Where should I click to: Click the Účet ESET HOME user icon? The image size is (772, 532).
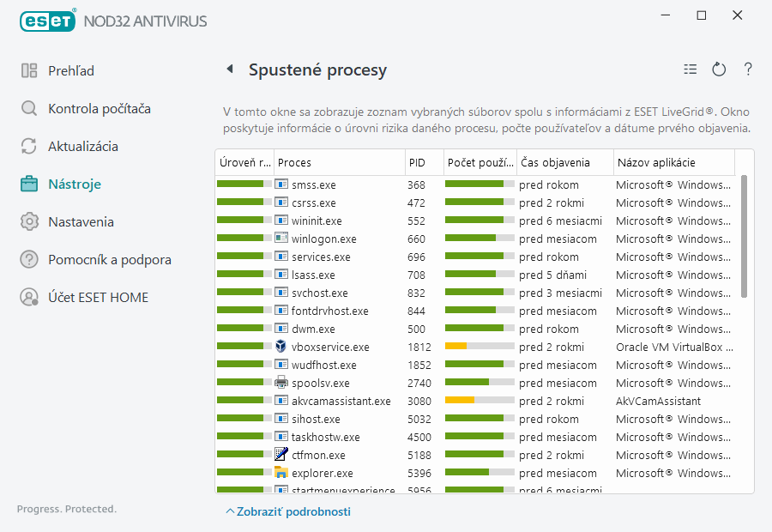[29, 298]
